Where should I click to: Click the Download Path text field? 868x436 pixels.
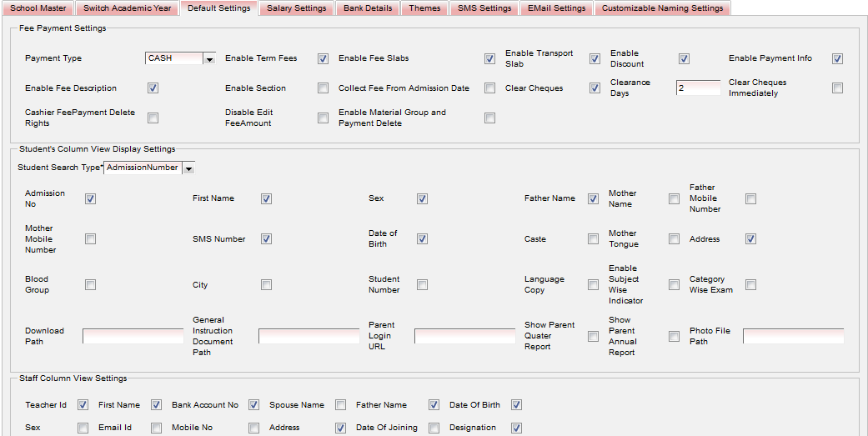pos(133,336)
